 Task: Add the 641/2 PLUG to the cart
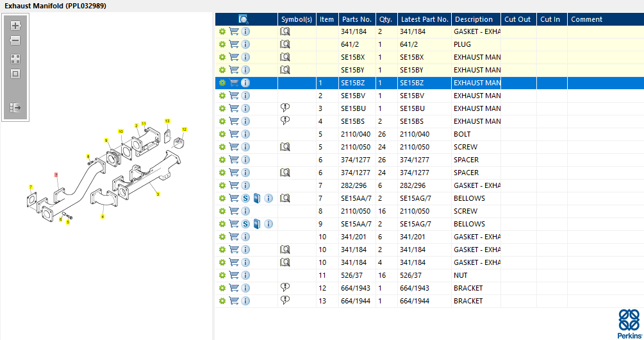coord(234,44)
